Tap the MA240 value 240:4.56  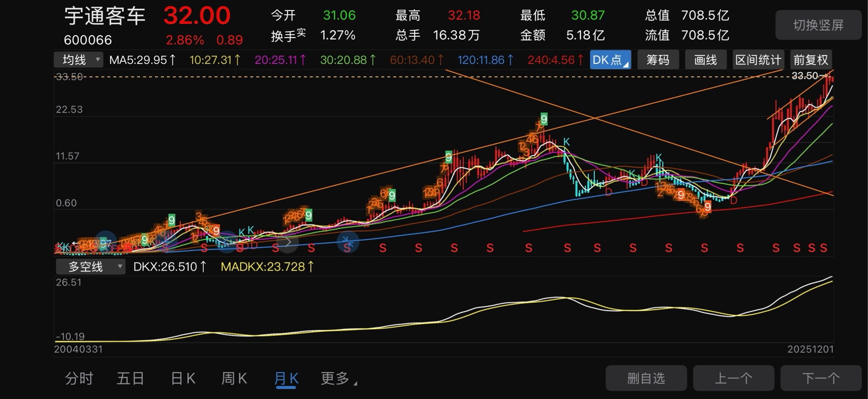tap(556, 60)
